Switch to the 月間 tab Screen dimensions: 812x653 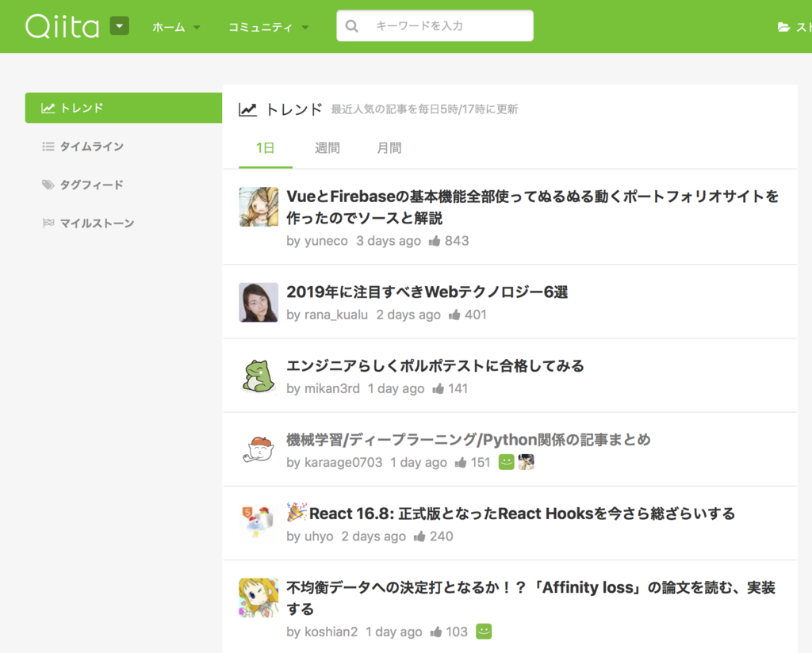[389, 148]
